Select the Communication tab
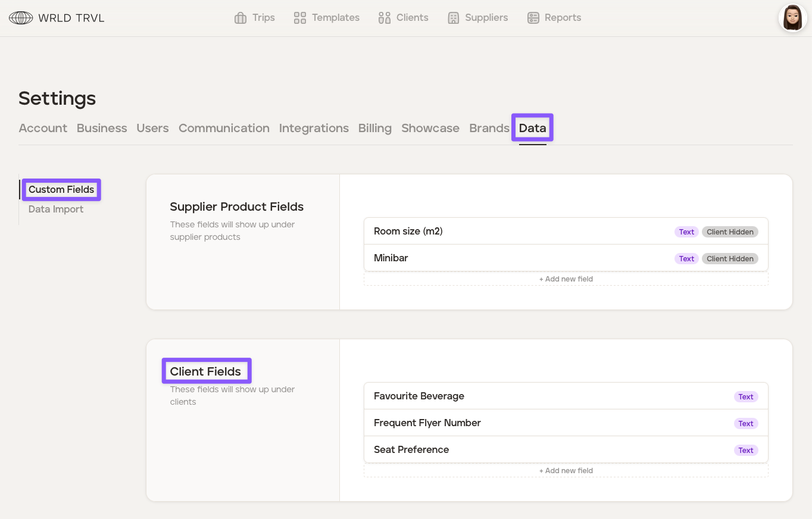Image resolution: width=812 pixels, height=519 pixels. click(224, 128)
